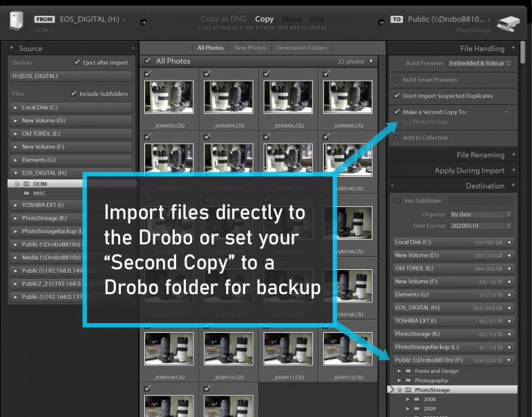Click the 2009 folder icon

tap(417, 409)
